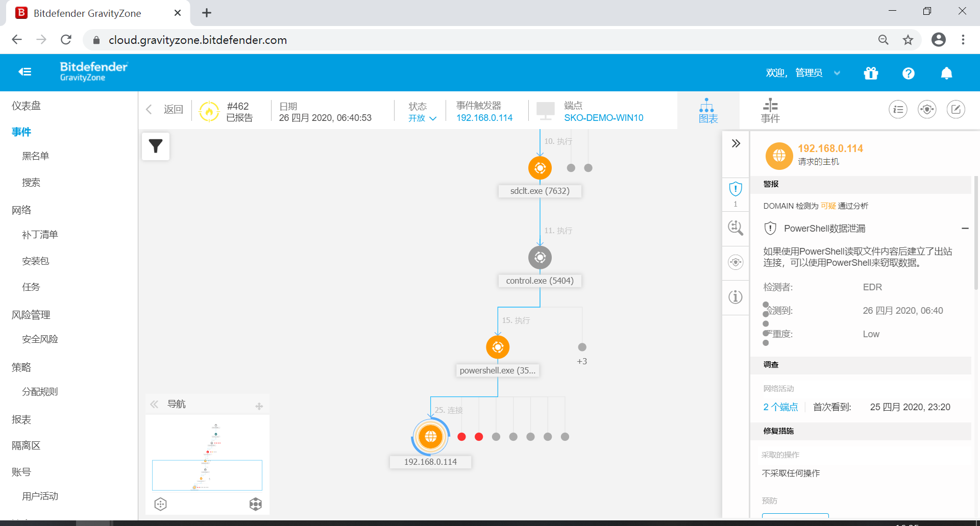Click the browser bookmark star icon
Image resolution: width=980 pixels, height=526 pixels.
click(x=908, y=40)
